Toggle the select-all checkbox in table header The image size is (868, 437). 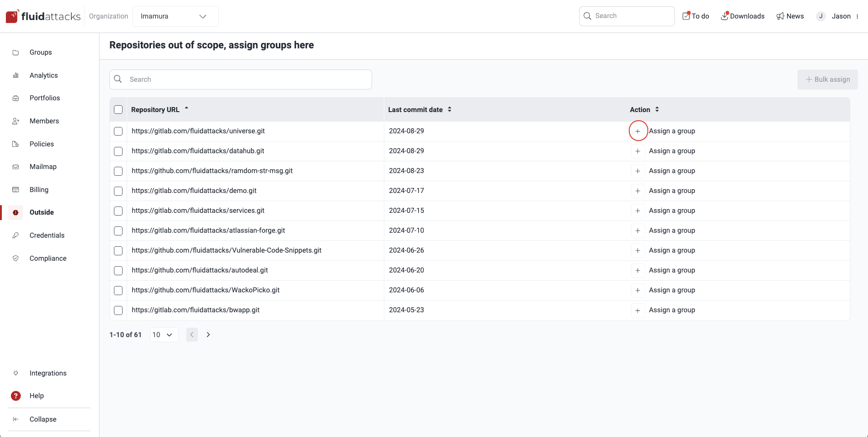[x=118, y=110]
